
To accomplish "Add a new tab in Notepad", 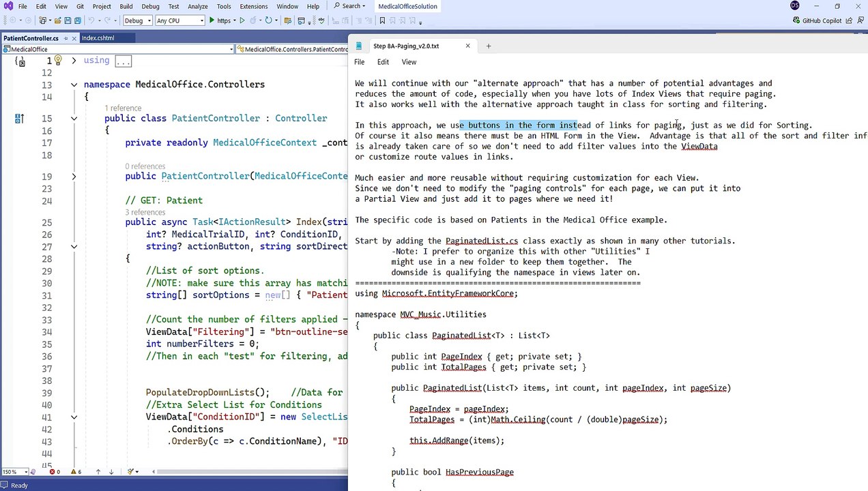I will (x=489, y=46).
